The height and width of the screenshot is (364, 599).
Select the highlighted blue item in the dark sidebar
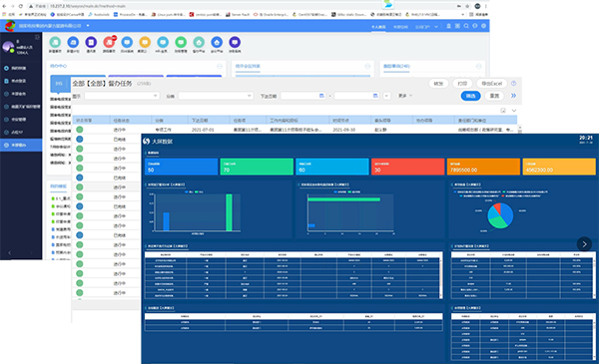click(21, 145)
